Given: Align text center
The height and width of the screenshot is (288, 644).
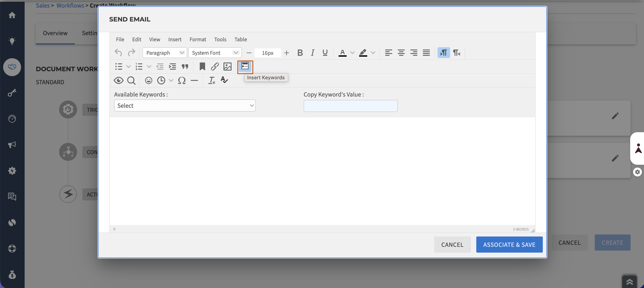Looking at the screenshot, I should click(401, 53).
